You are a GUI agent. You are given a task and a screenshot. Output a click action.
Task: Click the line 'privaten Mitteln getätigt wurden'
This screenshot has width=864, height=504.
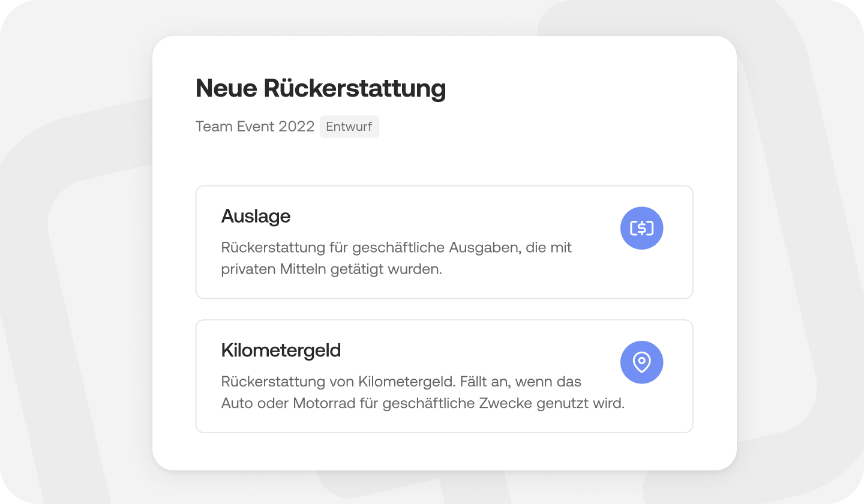pos(331,269)
